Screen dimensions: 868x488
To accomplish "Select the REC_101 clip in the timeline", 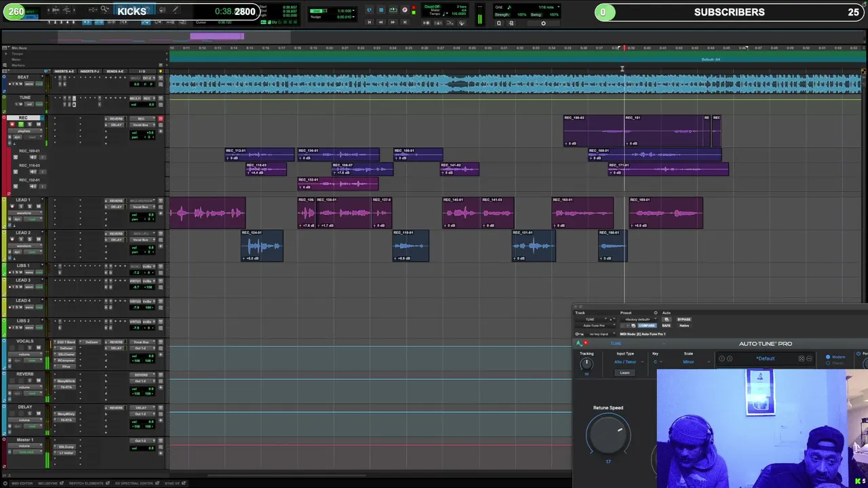I will coord(663,130).
